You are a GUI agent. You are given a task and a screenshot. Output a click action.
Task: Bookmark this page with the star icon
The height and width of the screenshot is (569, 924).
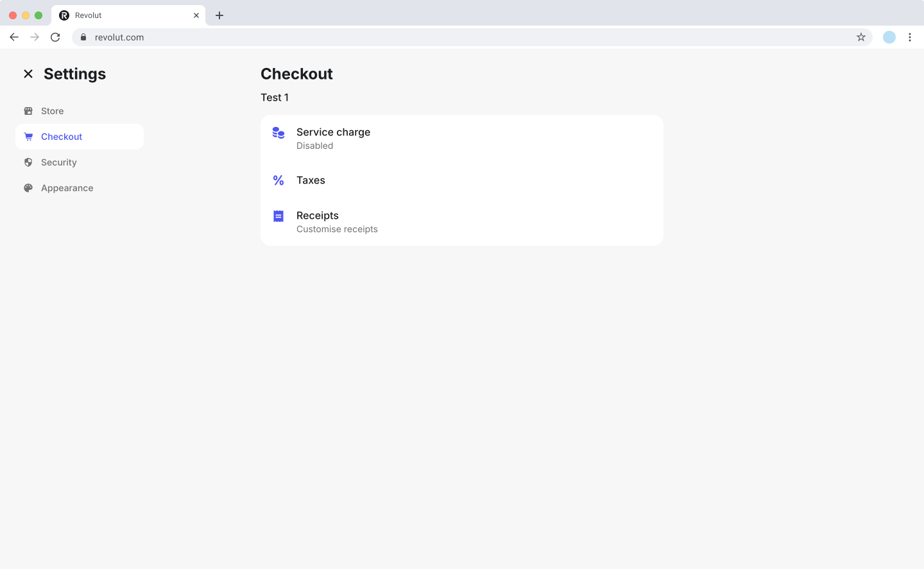[x=861, y=37]
